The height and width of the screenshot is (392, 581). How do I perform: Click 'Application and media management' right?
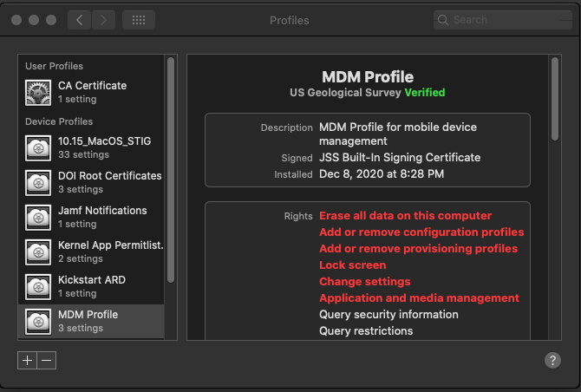(x=419, y=297)
